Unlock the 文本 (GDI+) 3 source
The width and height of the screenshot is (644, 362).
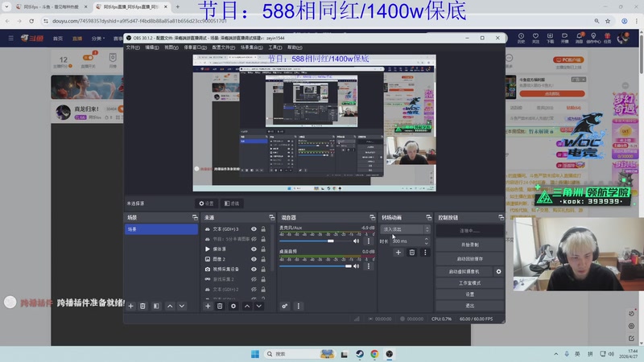click(263, 229)
